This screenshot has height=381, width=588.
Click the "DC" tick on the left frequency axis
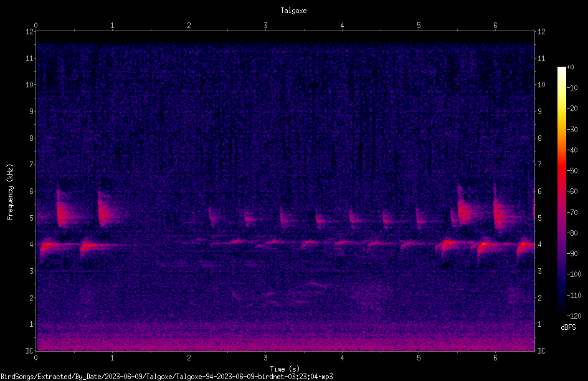pyautogui.click(x=29, y=351)
